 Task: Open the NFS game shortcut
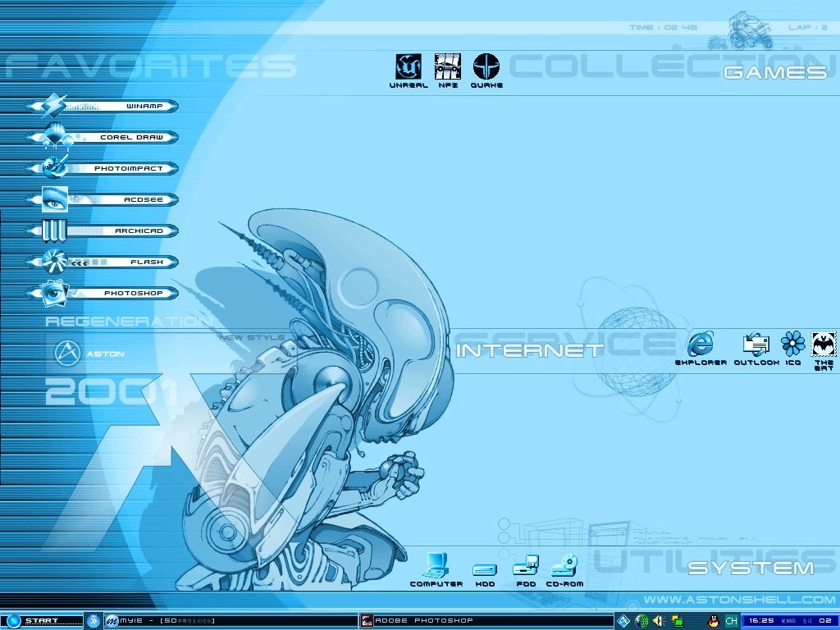[447, 67]
